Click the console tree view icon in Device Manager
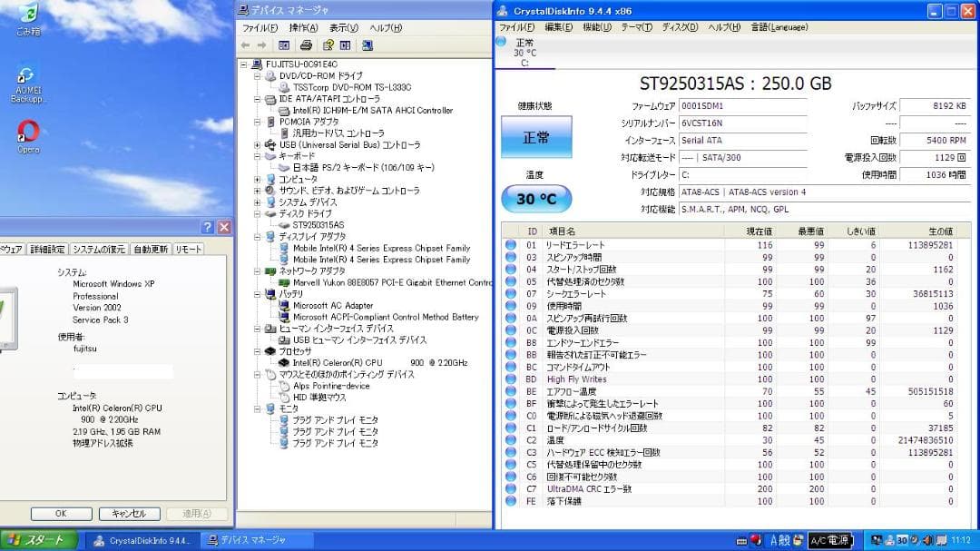980x551 pixels. (284, 45)
